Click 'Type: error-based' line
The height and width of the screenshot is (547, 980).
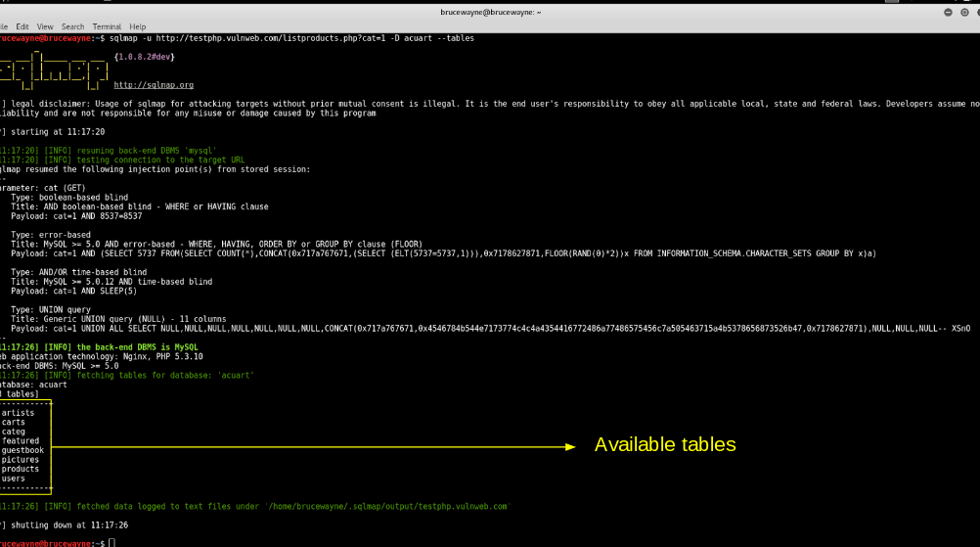click(51, 235)
